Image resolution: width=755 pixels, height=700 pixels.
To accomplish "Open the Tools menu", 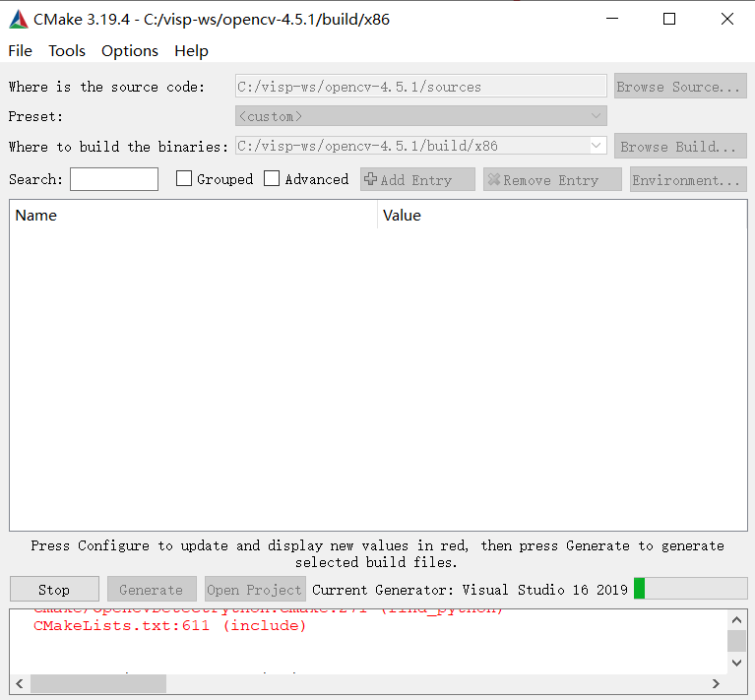I will pos(67,51).
